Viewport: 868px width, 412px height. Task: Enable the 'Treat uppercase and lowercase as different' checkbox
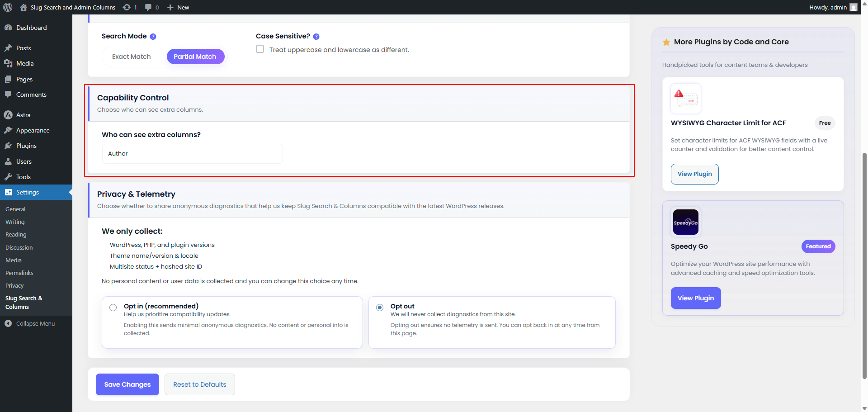pos(260,49)
